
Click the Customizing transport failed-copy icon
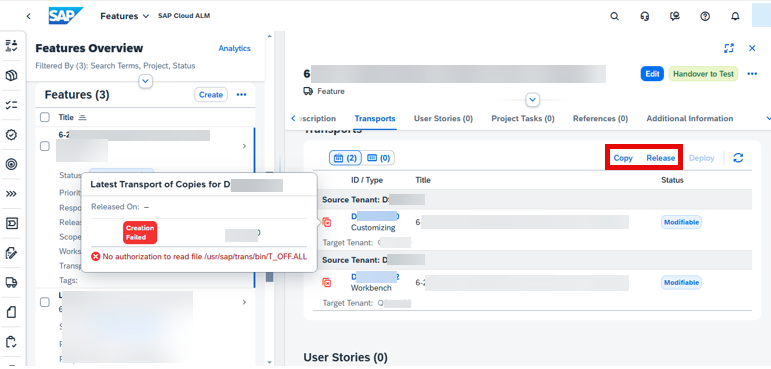click(x=326, y=222)
